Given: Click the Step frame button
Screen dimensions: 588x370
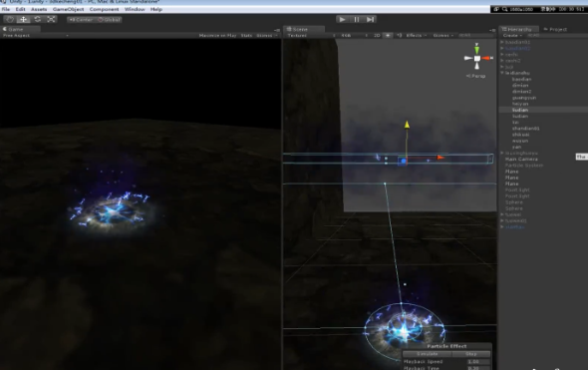Looking at the screenshot, I should (370, 19).
